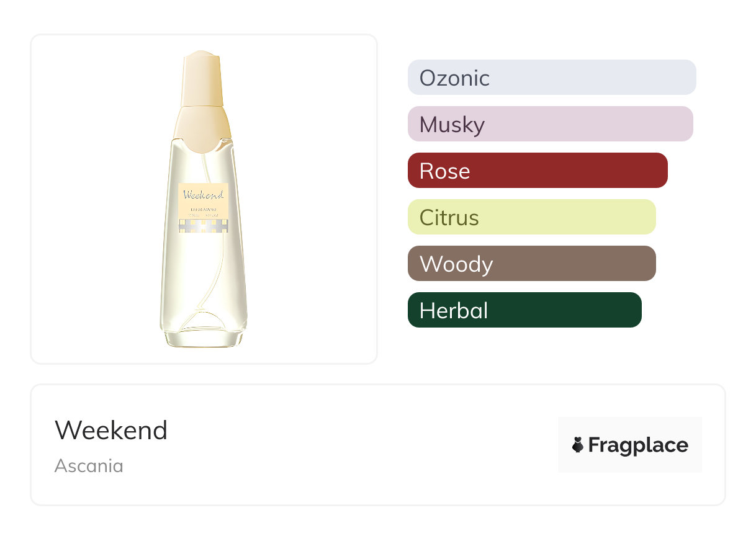Click the Fragplace wordmark text
Viewport: 756px width, 536px height.
[x=638, y=445]
